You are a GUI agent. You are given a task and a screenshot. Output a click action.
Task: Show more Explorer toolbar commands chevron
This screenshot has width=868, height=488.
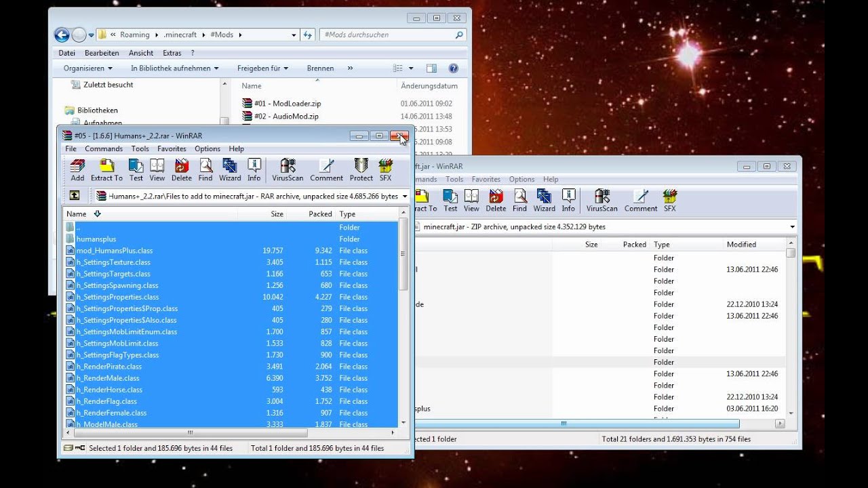[x=350, y=68]
